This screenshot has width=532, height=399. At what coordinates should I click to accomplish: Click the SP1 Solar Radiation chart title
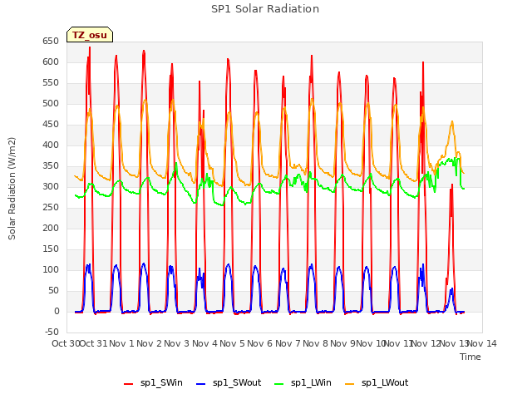265,9
